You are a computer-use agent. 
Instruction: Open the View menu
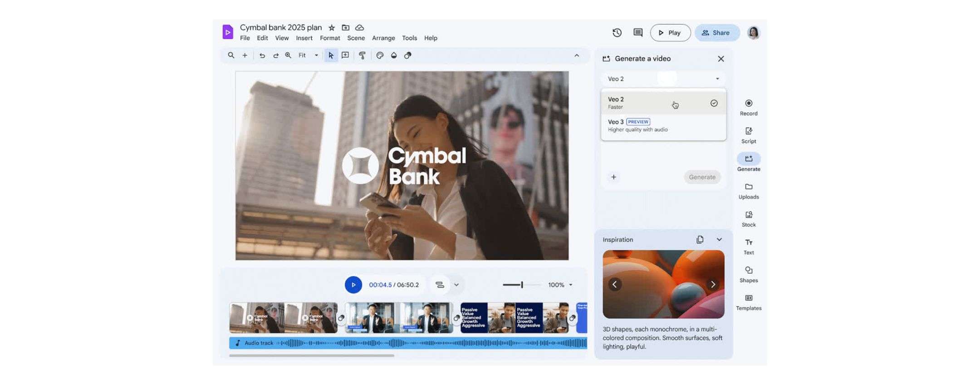282,38
